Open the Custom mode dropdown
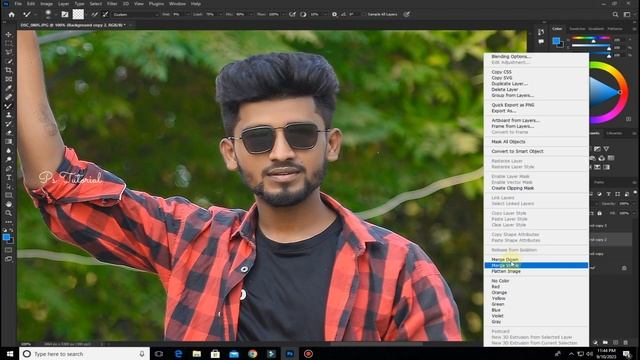This screenshot has height=360, width=640. [136, 14]
